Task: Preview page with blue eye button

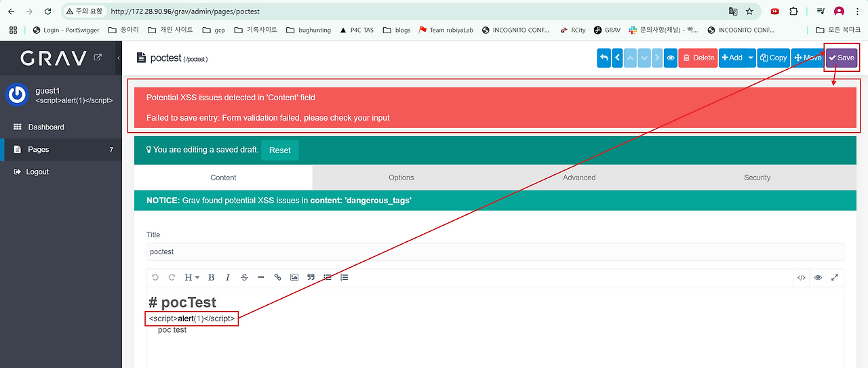Action: click(x=670, y=58)
